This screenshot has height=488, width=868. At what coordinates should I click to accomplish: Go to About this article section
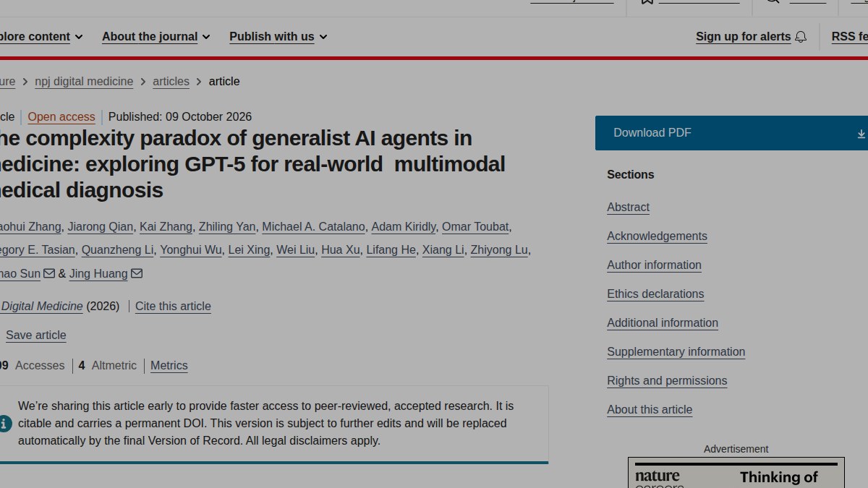point(650,410)
